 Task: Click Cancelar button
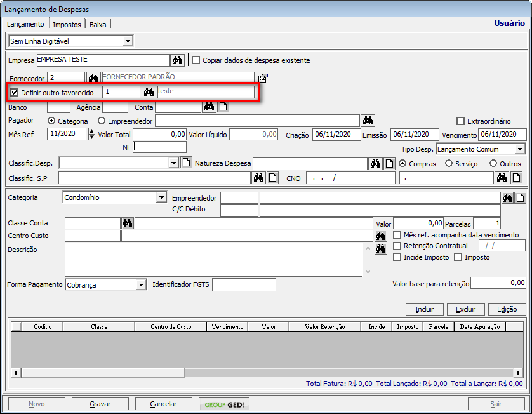coord(164,404)
